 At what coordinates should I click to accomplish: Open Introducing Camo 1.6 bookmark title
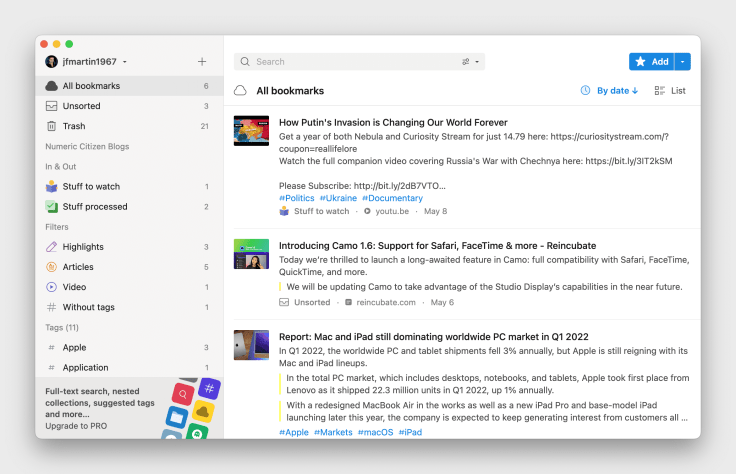point(437,246)
